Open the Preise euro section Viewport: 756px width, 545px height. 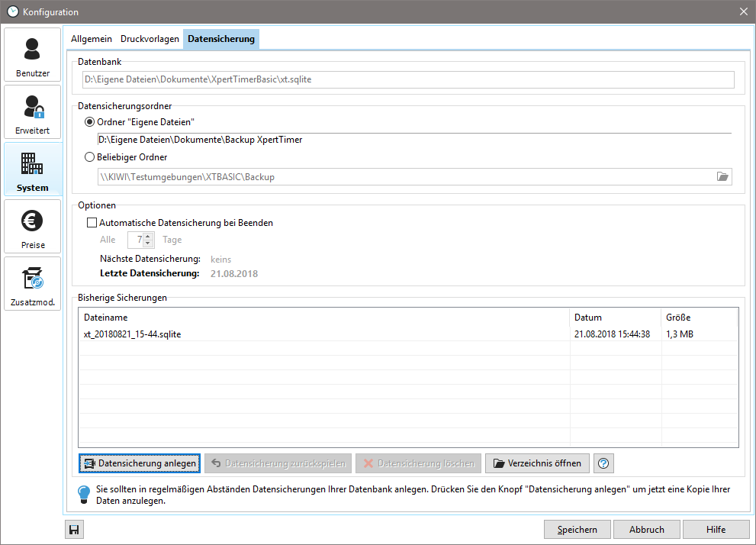point(32,227)
